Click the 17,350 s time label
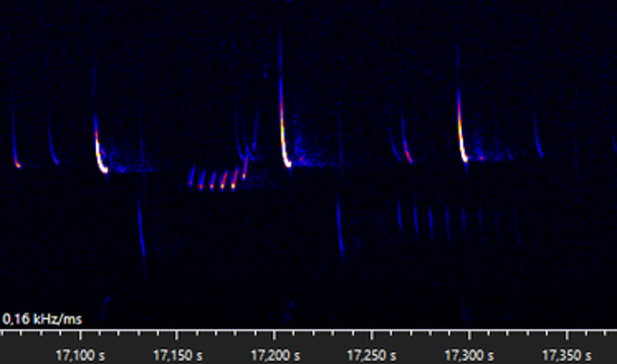The height and width of the screenshot is (364, 617). coord(567,356)
